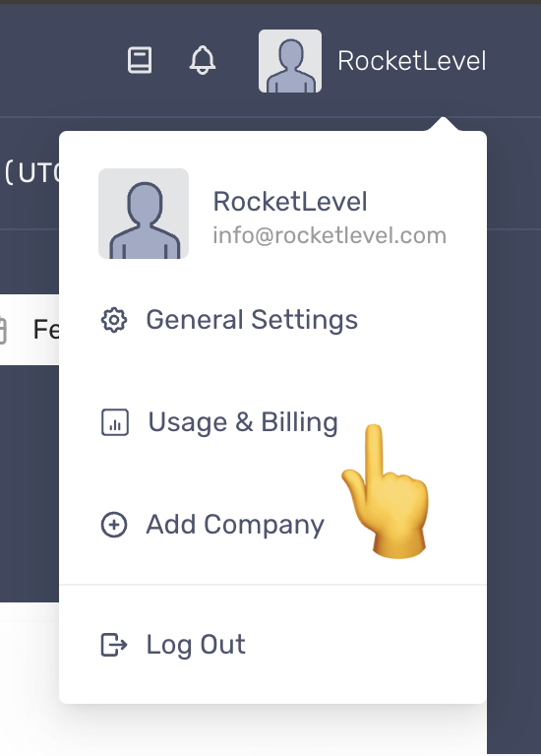Choose Log Out
Image resolution: width=541 pixels, height=756 pixels.
pyautogui.click(x=196, y=645)
